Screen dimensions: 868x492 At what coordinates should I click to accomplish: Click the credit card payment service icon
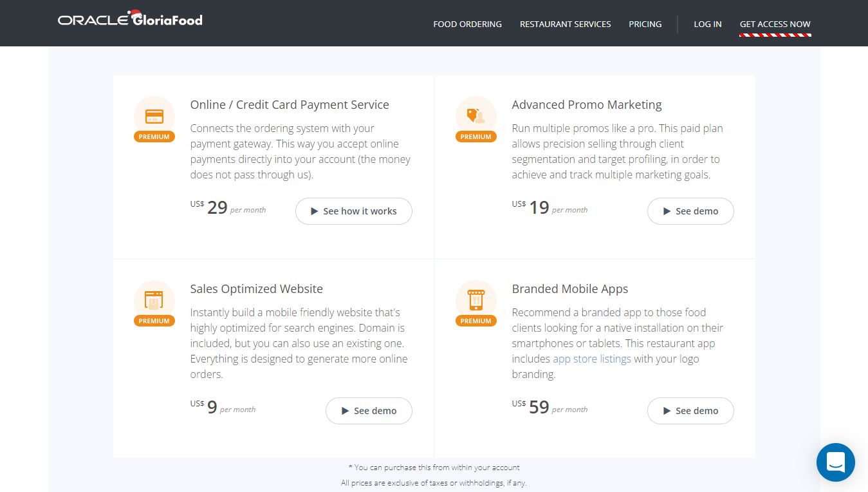(154, 117)
